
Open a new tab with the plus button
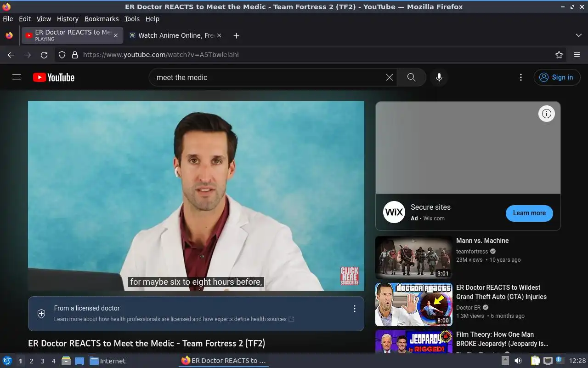tap(236, 35)
